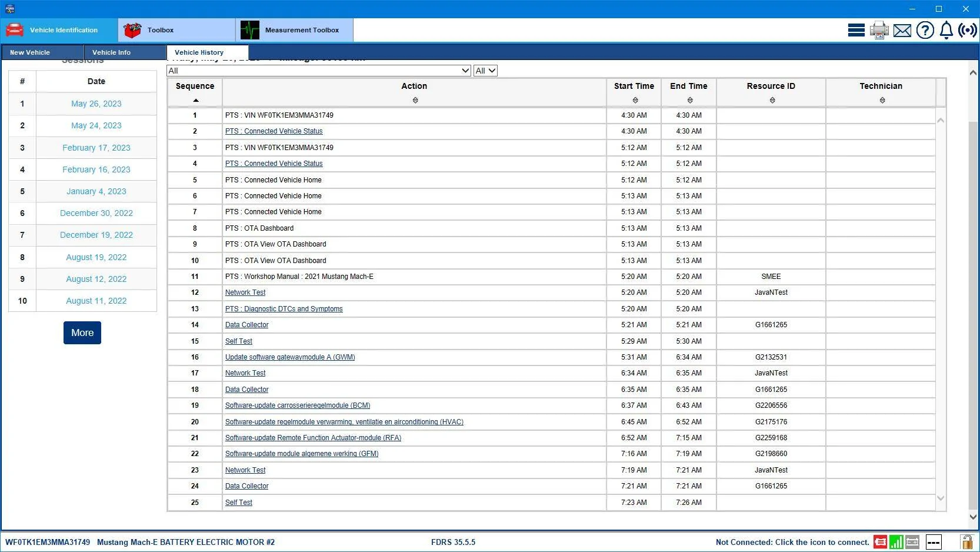The height and width of the screenshot is (552, 980).
Task: Click the inner table scrollbar down arrow
Action: [x=941, y=498]
